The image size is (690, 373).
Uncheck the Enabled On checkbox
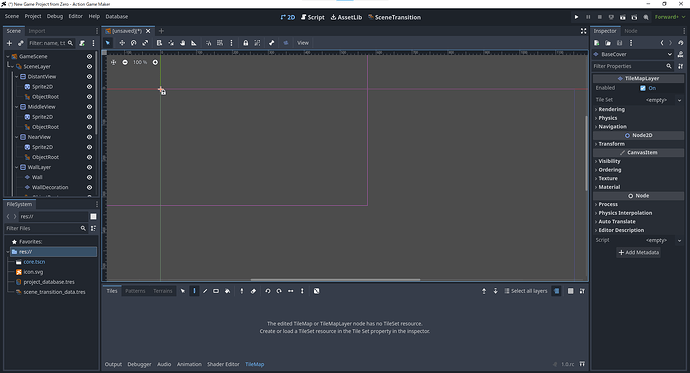pyautogui.click(x=642, y=88)
